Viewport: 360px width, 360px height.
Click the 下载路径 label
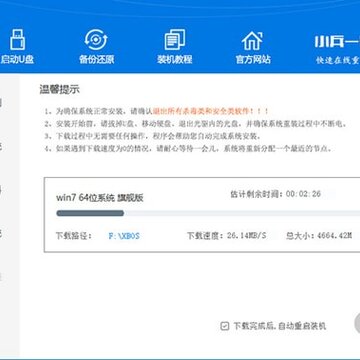(x=73, y=236)
